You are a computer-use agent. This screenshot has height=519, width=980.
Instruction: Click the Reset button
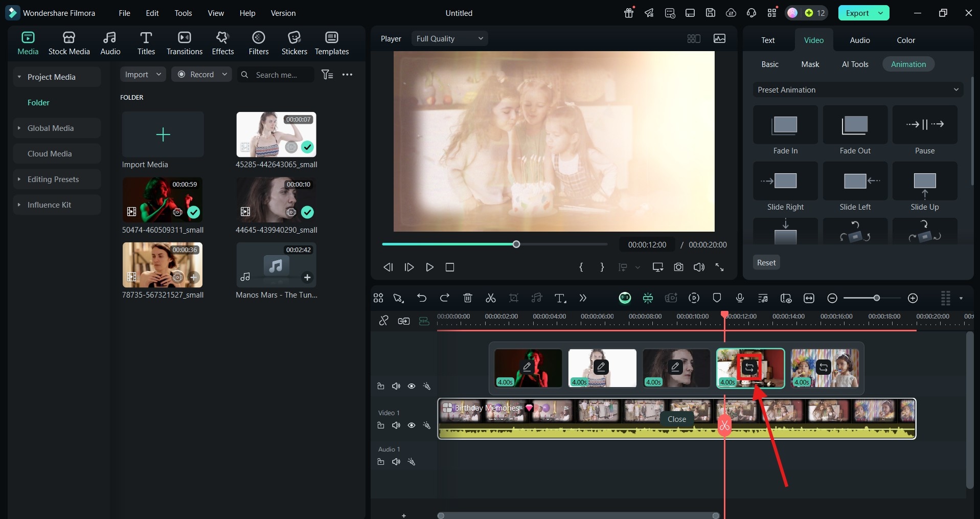pyautogui.click(x=766, y=262)
